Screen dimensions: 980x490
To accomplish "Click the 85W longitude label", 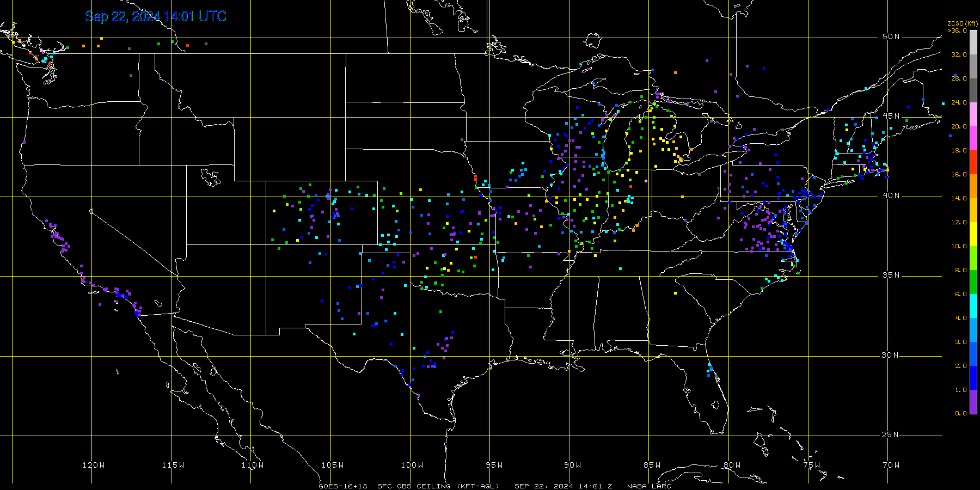I will (652, 465).
